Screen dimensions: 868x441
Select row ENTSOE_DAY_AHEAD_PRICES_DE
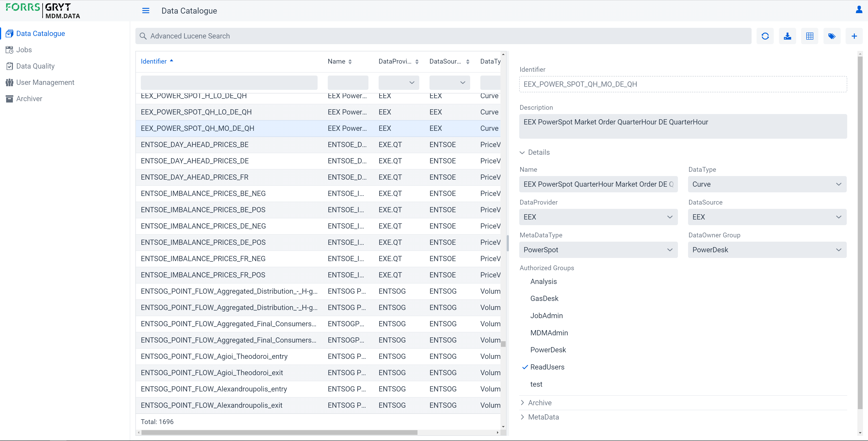pos(318,161)
